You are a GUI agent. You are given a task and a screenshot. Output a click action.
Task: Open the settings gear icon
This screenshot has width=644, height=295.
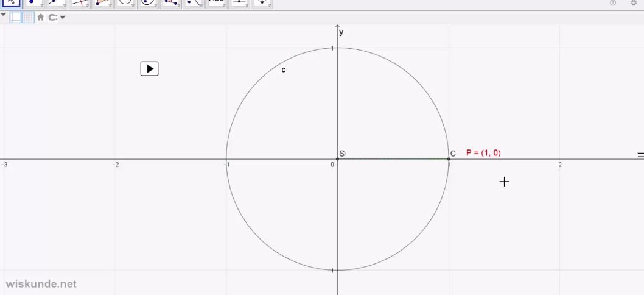coord(633,3)
